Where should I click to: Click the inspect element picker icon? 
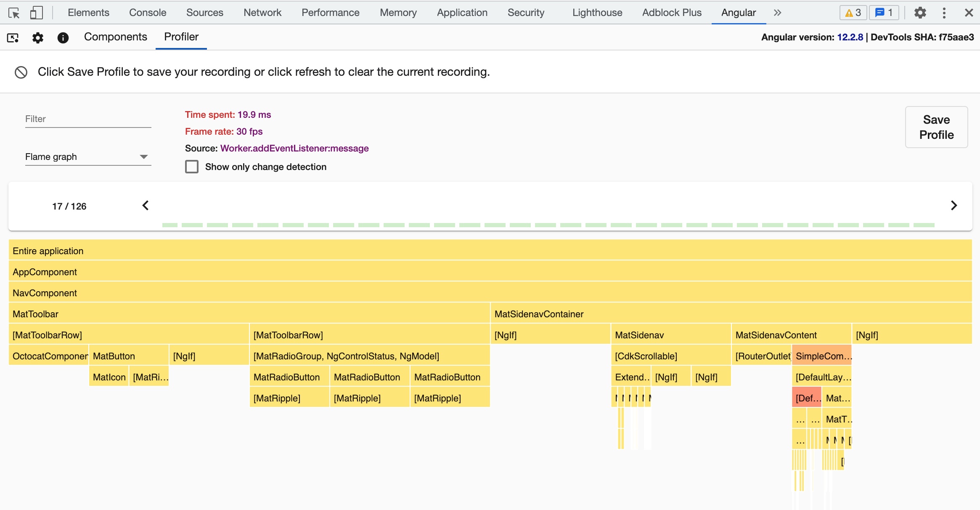(x=14, y=13)
